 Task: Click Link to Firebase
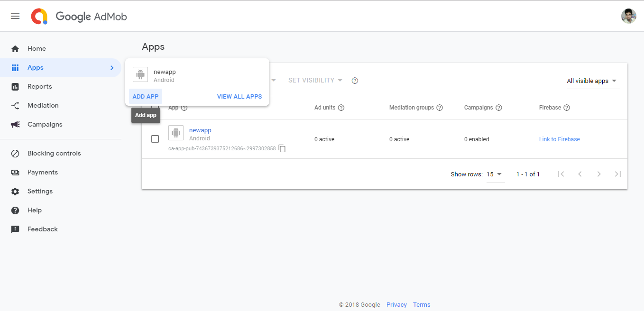pyautogui.click(x=560, y=139)
